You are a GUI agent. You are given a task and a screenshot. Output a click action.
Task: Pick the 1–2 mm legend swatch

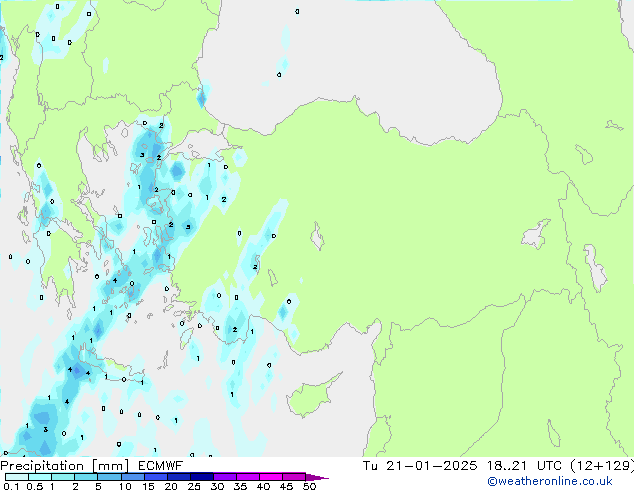(x=63, y=477)
